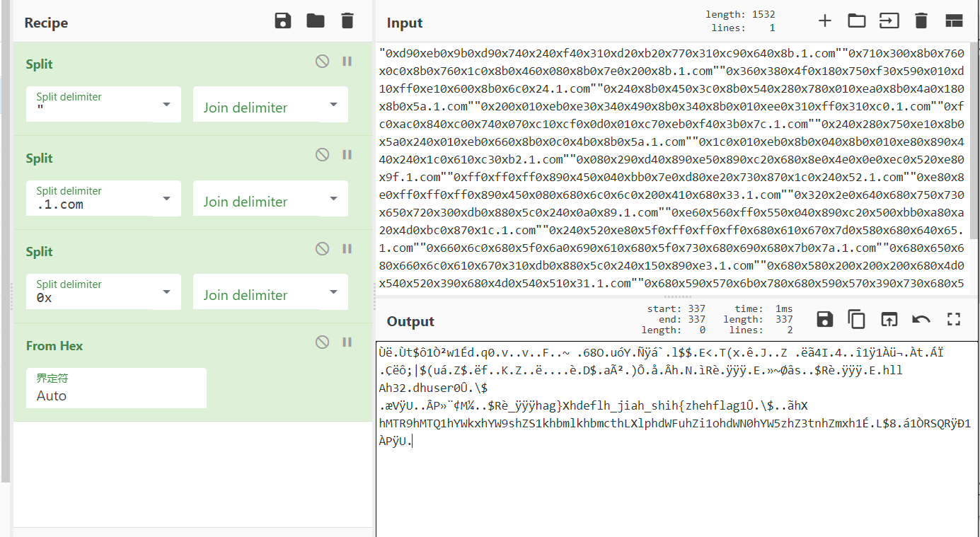
Task: Undo via the output undo arrow
Action: click(921, 319)
